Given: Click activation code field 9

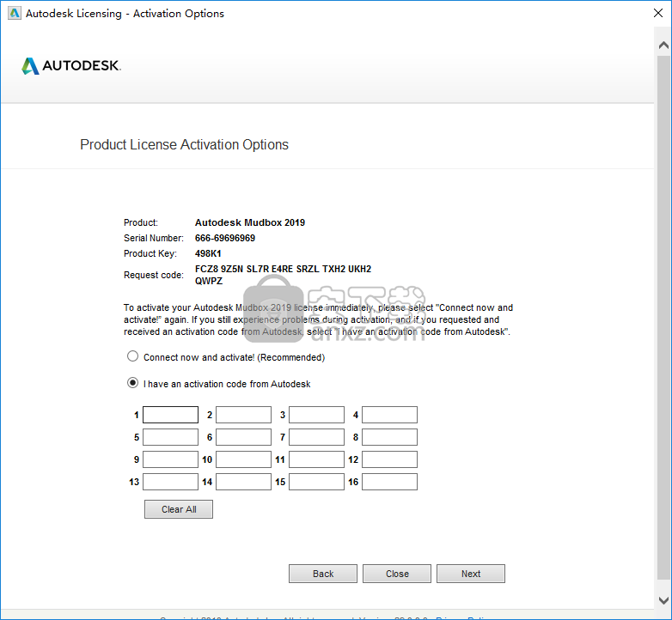Looking at the screenshot, I should [x=170, y=459].
